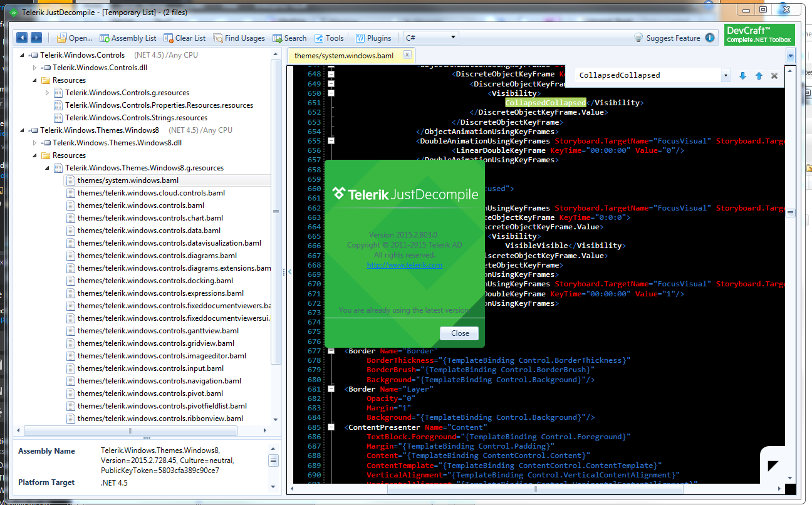812x505 pixels.
Task: Fold DoubleAnimationUsingKeyFrames block at line 655
Action: pos(331,141)
